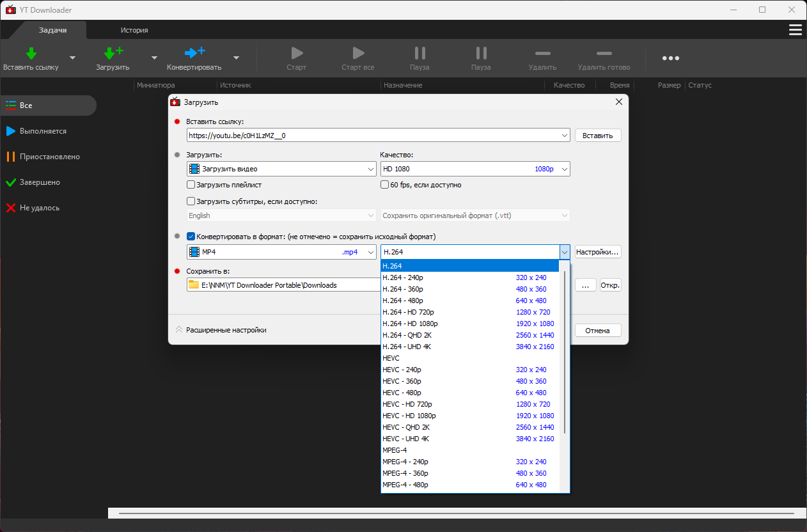Click the Вставить ссылку toolbar icon
Image resolution: width=807 pixels, height=532 pixels.
coord(31,53)
